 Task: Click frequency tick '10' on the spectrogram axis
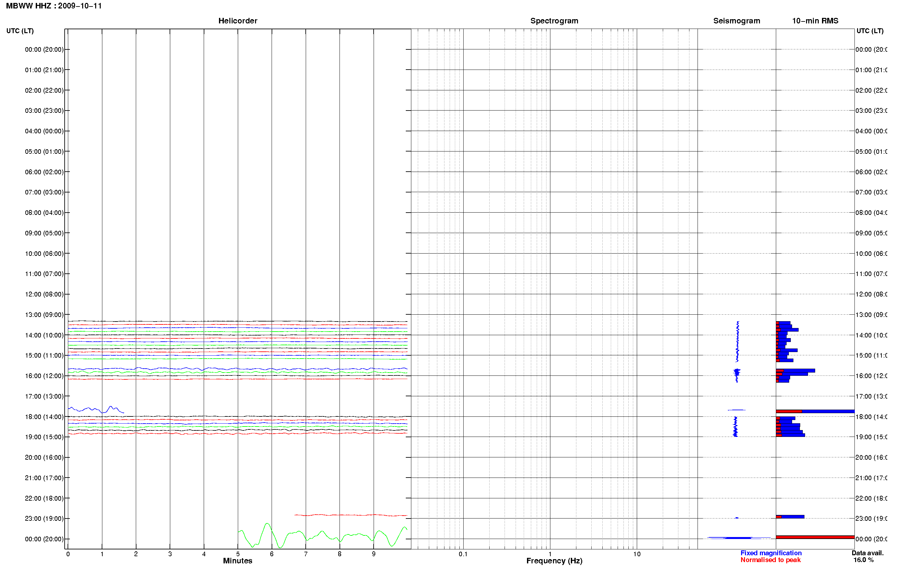(x=637, y=554)
